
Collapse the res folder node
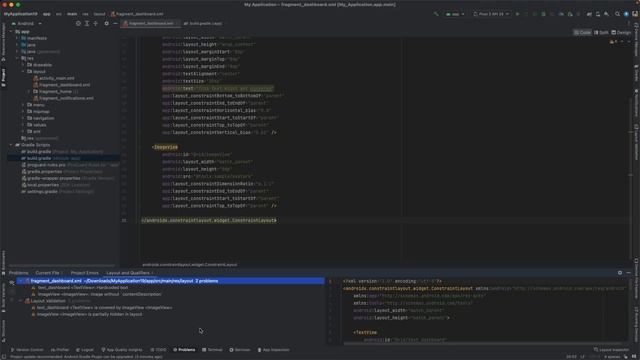click(18, 58)
